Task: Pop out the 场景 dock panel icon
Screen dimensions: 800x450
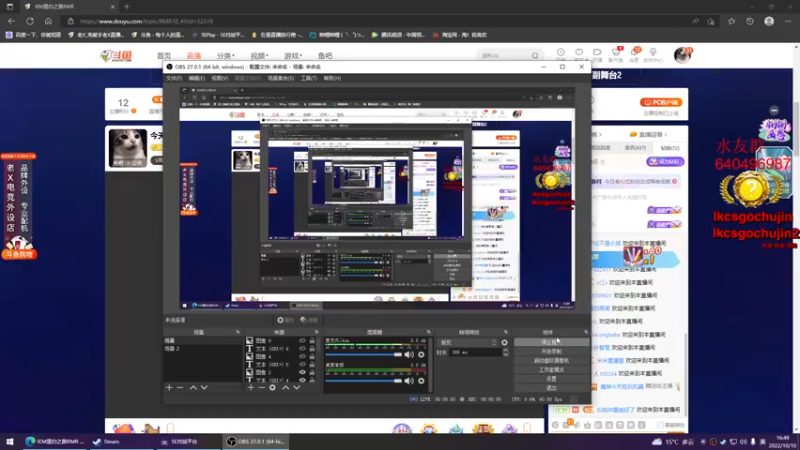Action: [x=238, y=332]
